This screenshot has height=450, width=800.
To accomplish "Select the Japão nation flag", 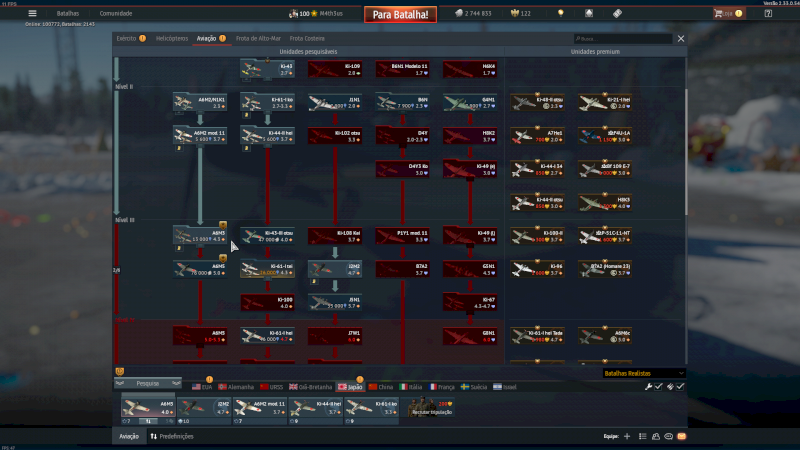I will (350, 386).
